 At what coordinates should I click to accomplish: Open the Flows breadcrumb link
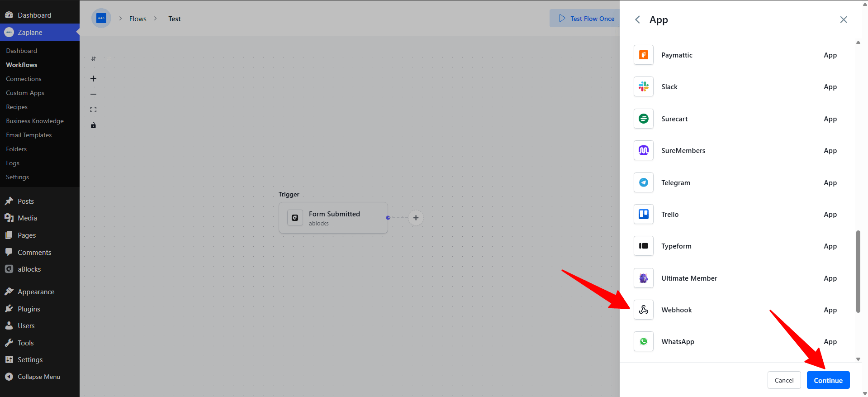(x=138, y=19)
